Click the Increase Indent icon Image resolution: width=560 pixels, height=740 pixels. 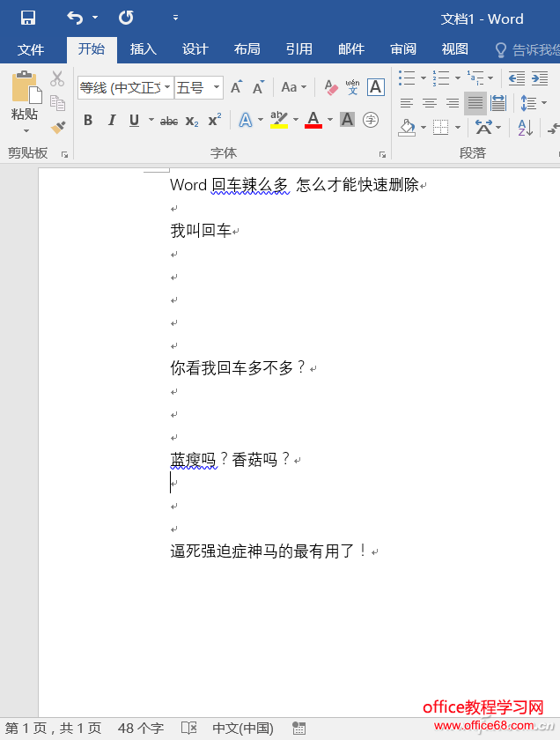pos(539,78)
